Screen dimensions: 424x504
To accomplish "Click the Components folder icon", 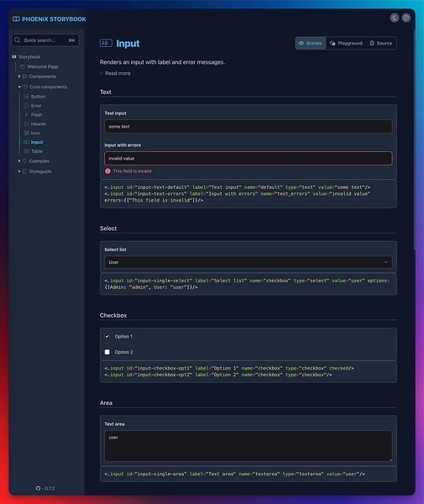I will (x=24, y=76).
